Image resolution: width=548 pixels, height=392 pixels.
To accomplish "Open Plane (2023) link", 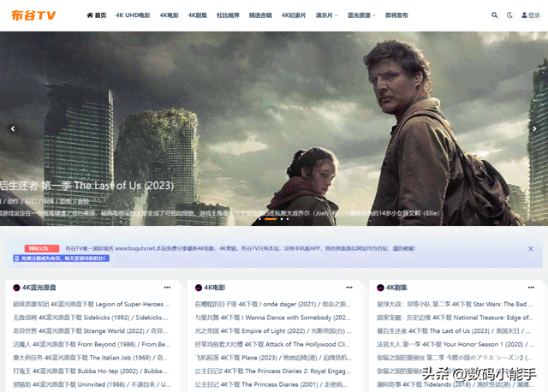I will tap(273, 358).
